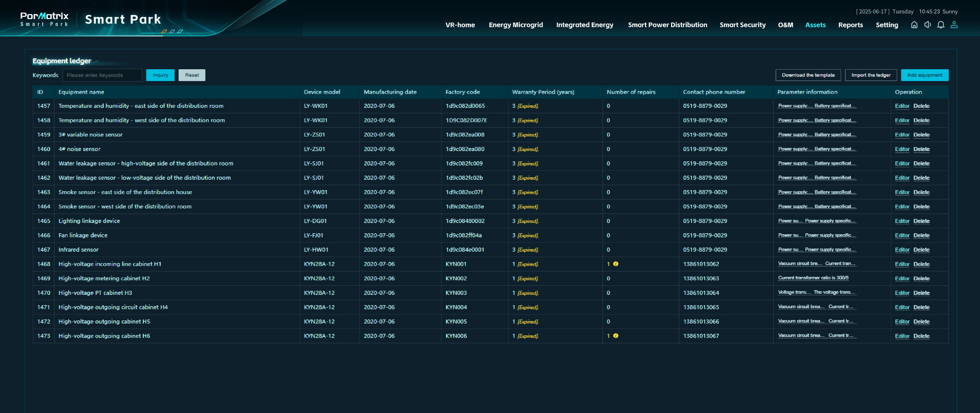This screenshot has height=413, width=980.
Task: Focus the Keywords input field
Action: pyautogui.click(x=102, y=75)
